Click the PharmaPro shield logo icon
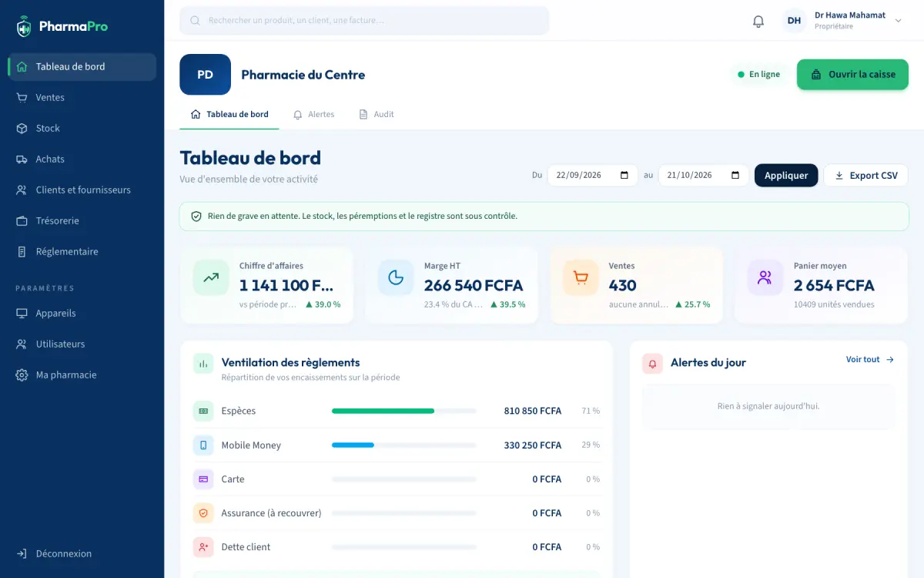The height and width of the screenshot is (578, 924). (x=24, y=27)
